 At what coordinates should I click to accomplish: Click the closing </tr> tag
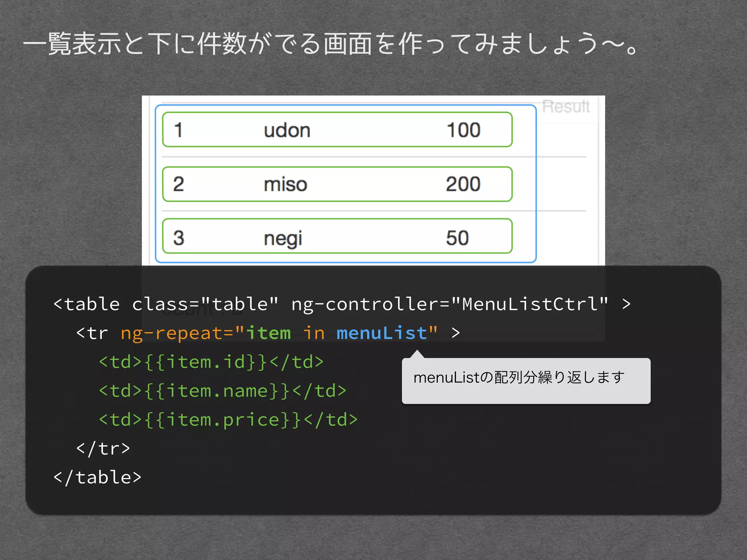(103, 448)
